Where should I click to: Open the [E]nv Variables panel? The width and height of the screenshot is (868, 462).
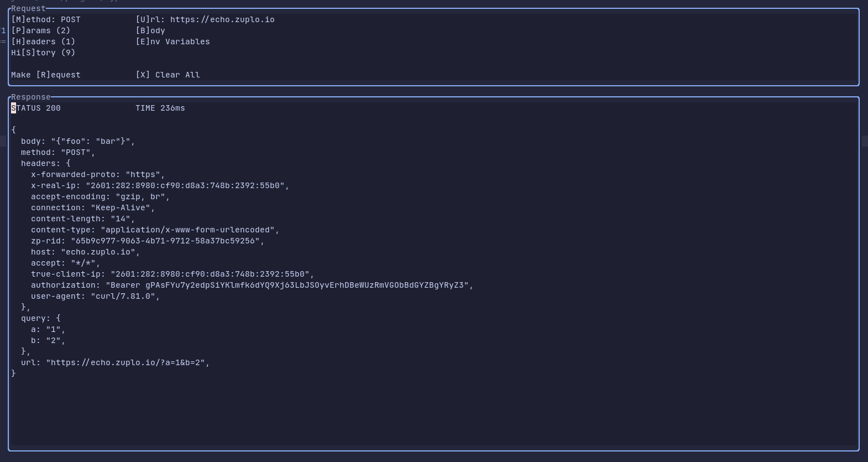pyautogui.click(x=173, y=41)
